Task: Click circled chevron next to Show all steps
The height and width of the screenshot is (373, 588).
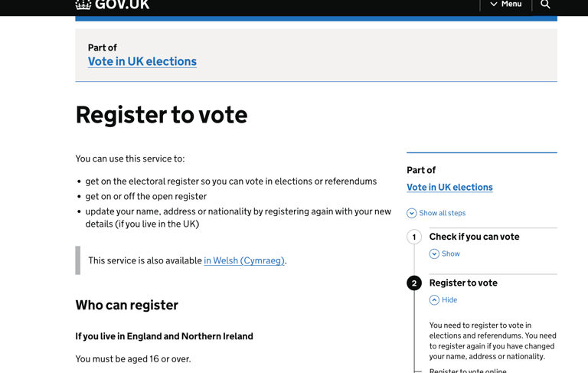Action: [411, 213]
